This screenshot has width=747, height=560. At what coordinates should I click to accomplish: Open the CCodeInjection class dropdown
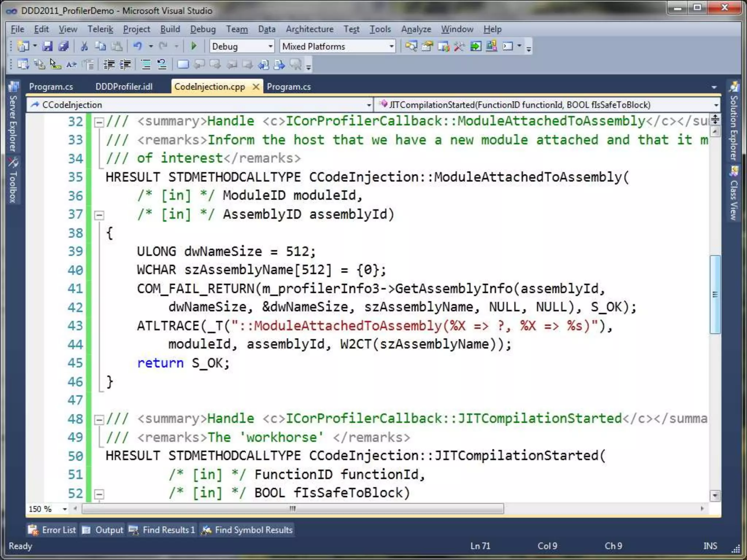click(369, 105)
